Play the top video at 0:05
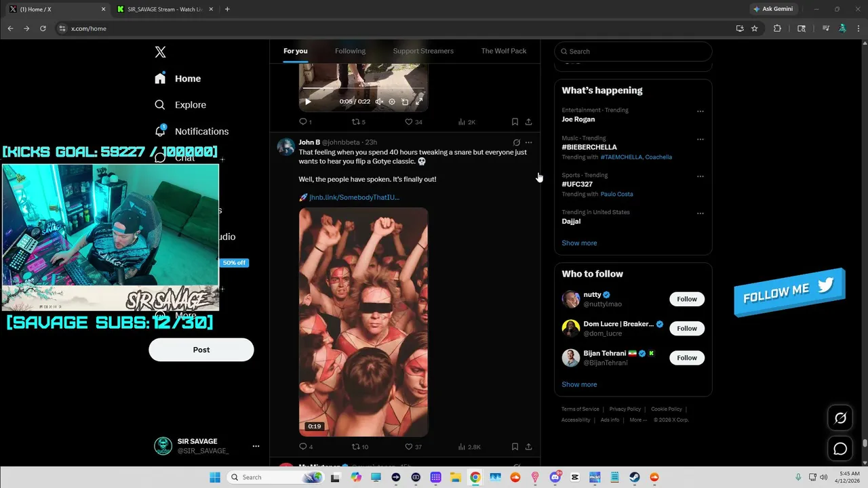 tap(308, 102)
